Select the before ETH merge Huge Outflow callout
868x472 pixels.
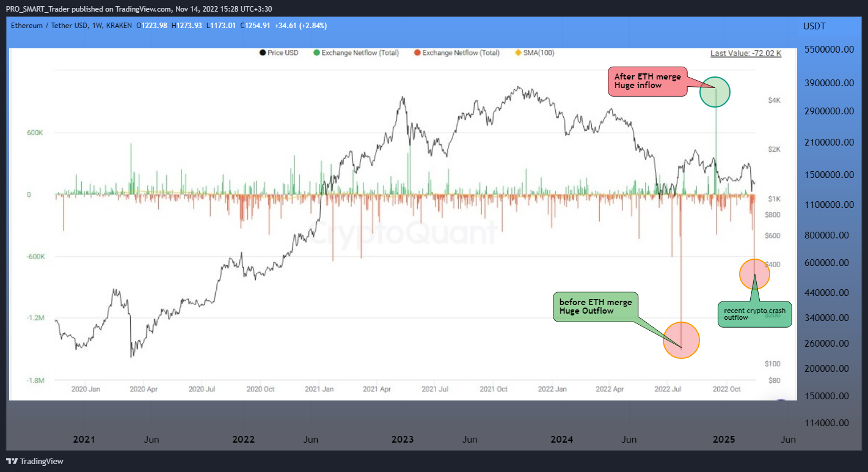[x=596, y=307]
